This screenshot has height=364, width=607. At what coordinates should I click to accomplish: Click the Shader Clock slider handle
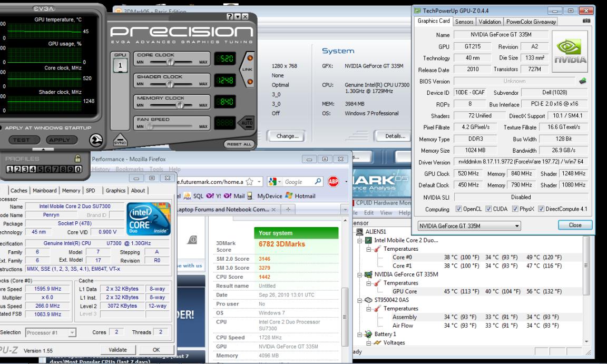[171, 84]
